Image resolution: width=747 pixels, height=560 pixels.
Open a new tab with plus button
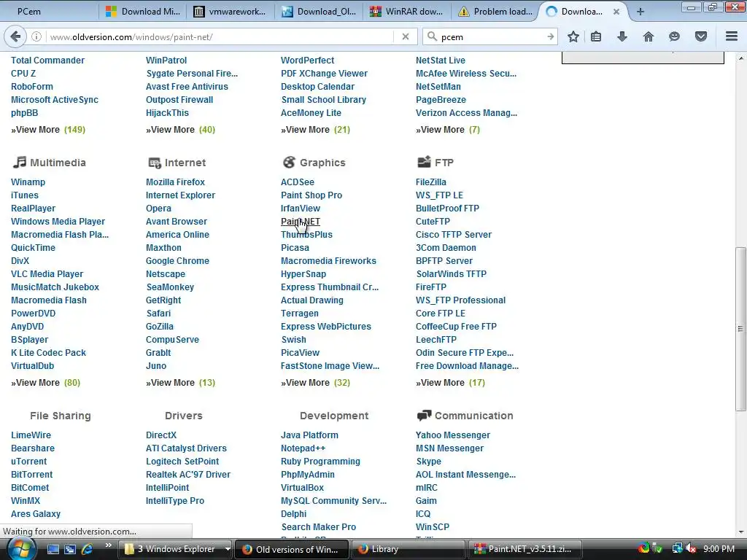coord(640,12)
